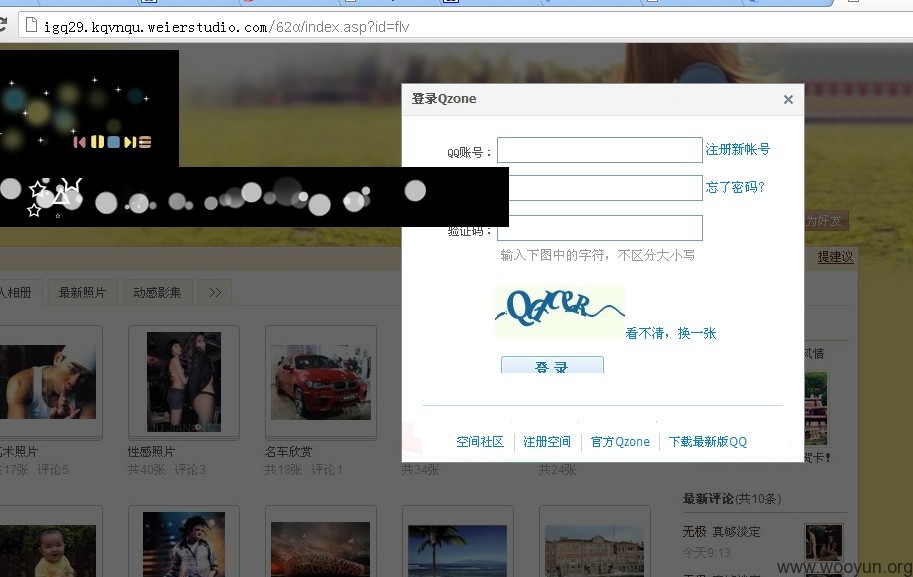Click the page icon in address bar

31,26
